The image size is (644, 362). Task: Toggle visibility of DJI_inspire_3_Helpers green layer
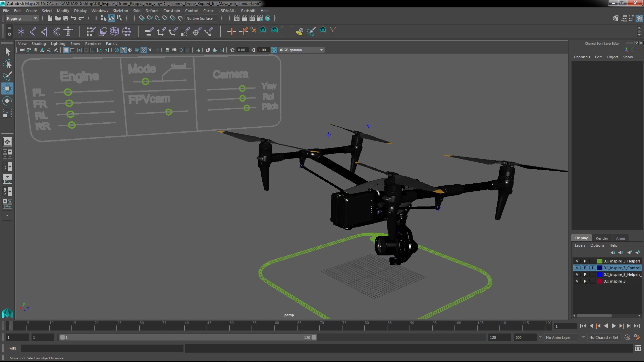(577, 261)
